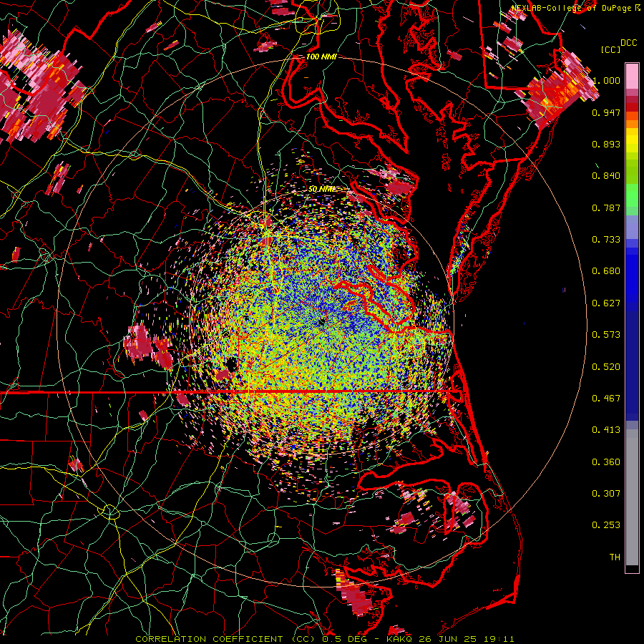Select the 0.947 scale label

pyautogui.click(x=606, y=112)
